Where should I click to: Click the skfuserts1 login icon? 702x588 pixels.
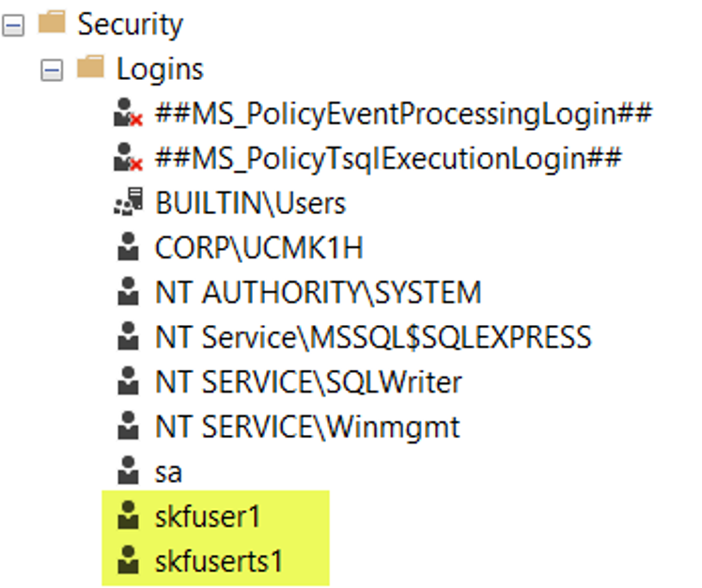coord(128,561)
